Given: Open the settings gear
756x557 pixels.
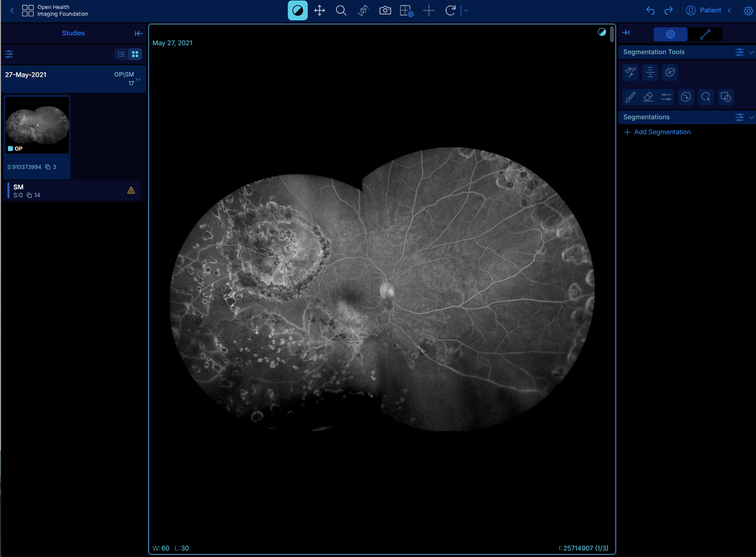Looking at the screenshot, I should coord(748,10).
